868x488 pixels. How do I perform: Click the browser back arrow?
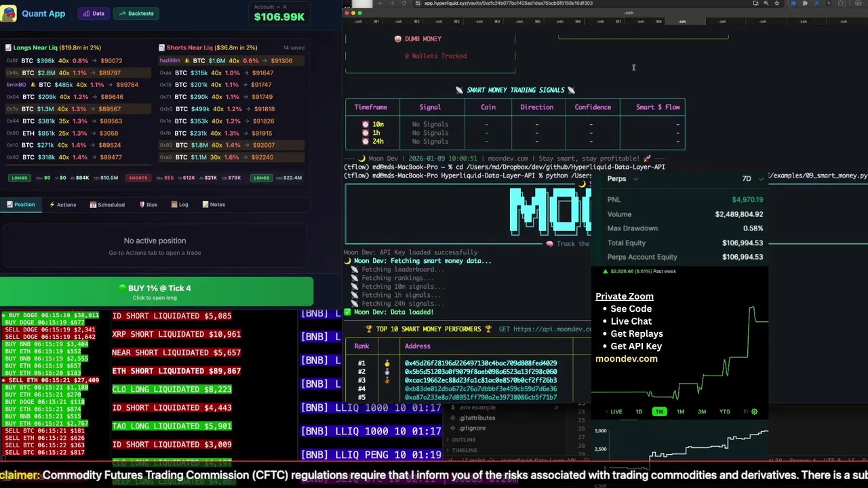click(380, 3)
